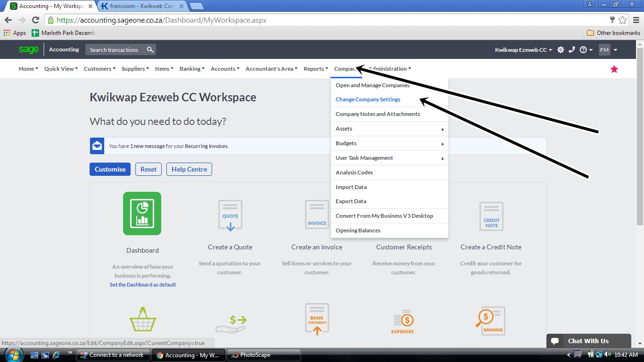Viewport: 644px width, 362px height.
Task: Select Opening Balances menu item
Action: tap(389, 230)
